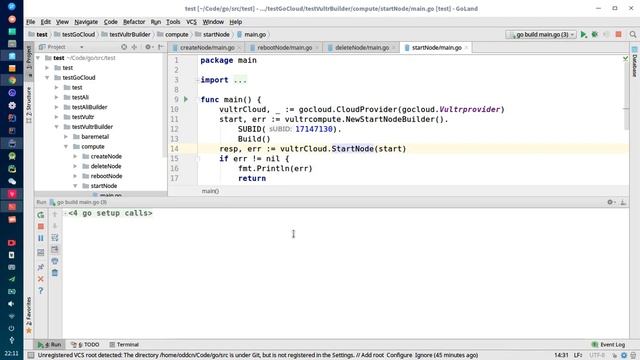Viewport: 640px width, 360px height.
Task: Expand the baremetal folder
Action: (66, 137)
